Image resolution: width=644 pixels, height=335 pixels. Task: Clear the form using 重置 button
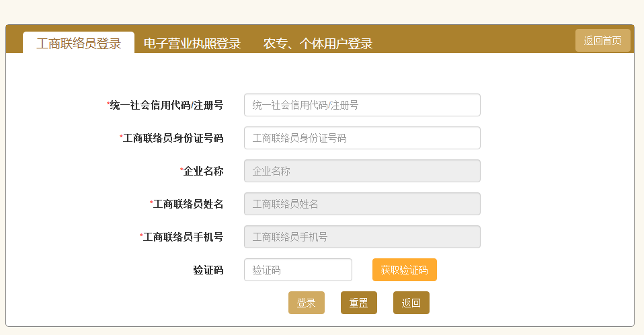pos(359,303)
